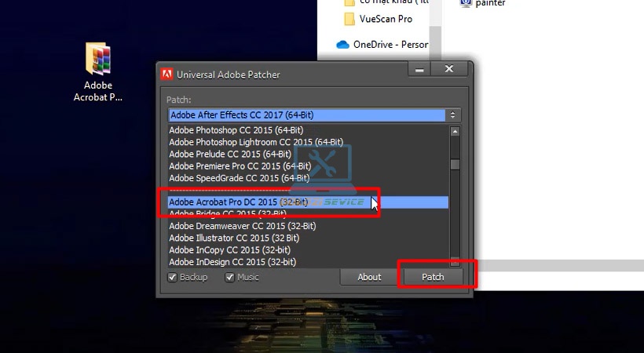Minimize the Universal Adobe Patcher window
This screenshot has height=353, width=644.
pyautogui.click(x=419, y=69)
